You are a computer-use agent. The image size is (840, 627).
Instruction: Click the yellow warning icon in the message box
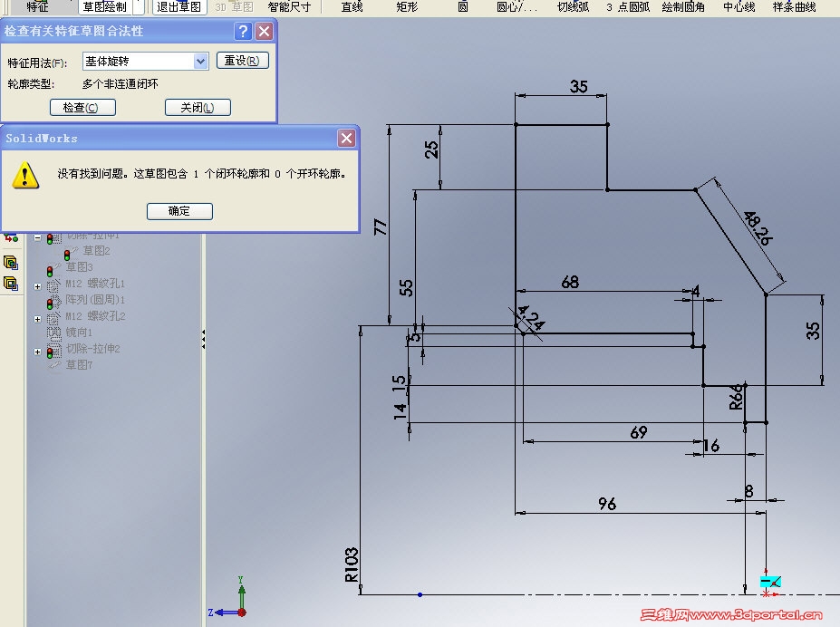pyautogui.click(x=25, y=175)
